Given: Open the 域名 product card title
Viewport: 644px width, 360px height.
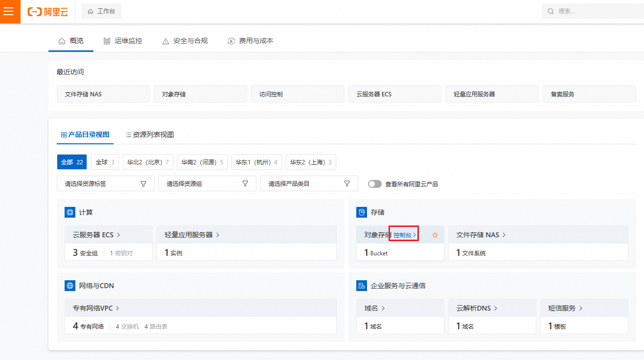Looking at the screenshot, I should point(375,308).
